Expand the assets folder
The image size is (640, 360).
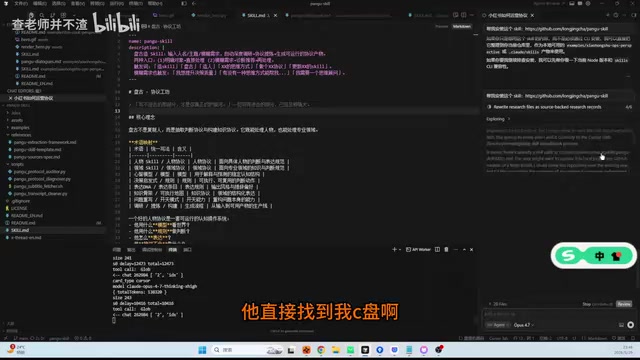pyautogui.click(x=17, y=120)
